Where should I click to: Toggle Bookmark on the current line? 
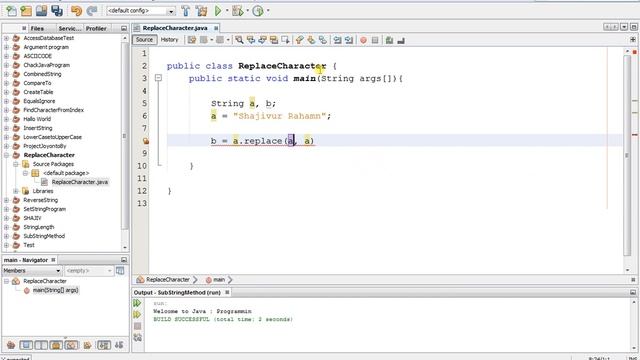coord(322,40)
